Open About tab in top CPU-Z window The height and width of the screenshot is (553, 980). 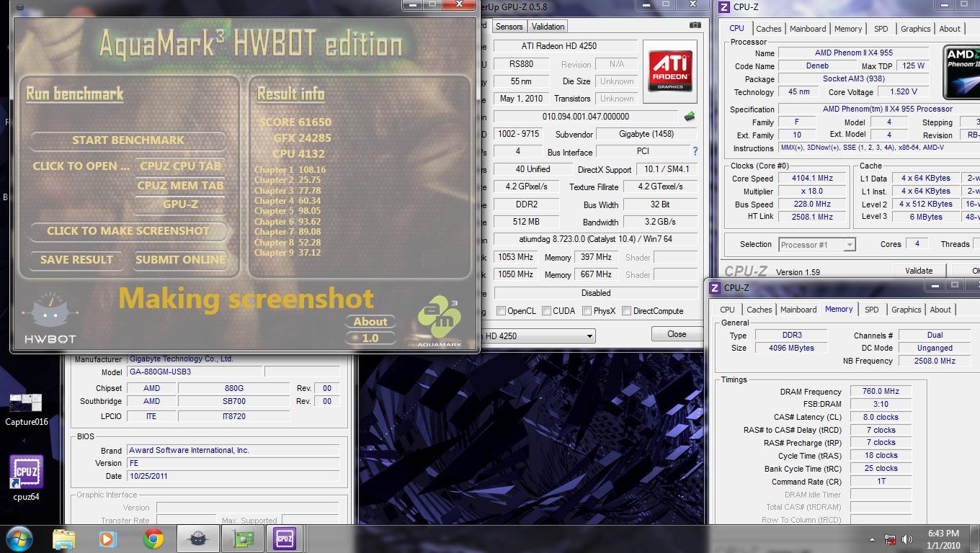950,29
